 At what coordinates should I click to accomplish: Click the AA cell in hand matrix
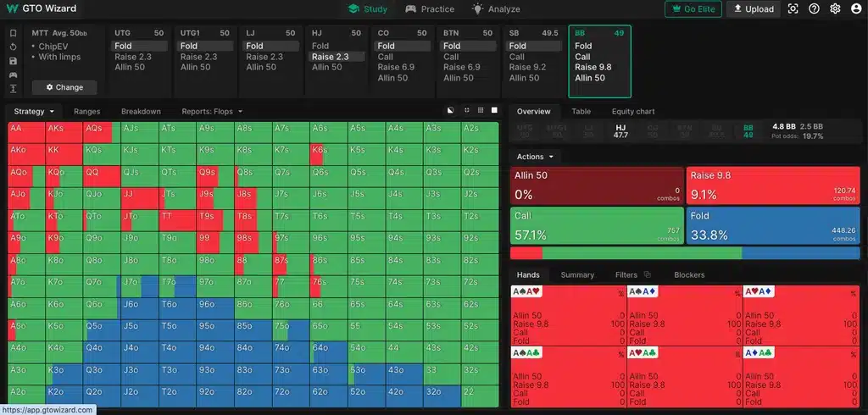26,133
